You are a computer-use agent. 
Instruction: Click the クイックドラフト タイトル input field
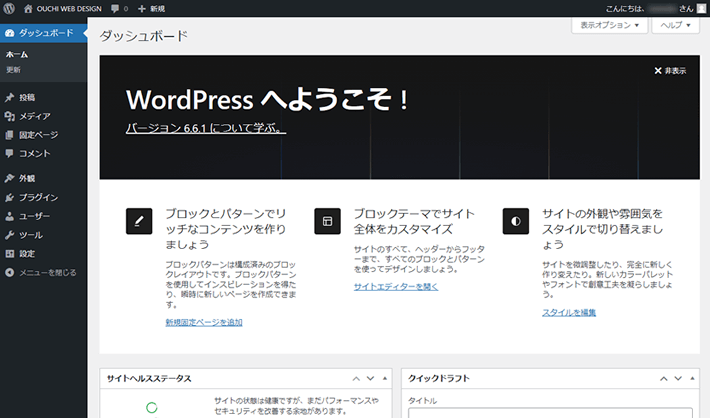550,413
